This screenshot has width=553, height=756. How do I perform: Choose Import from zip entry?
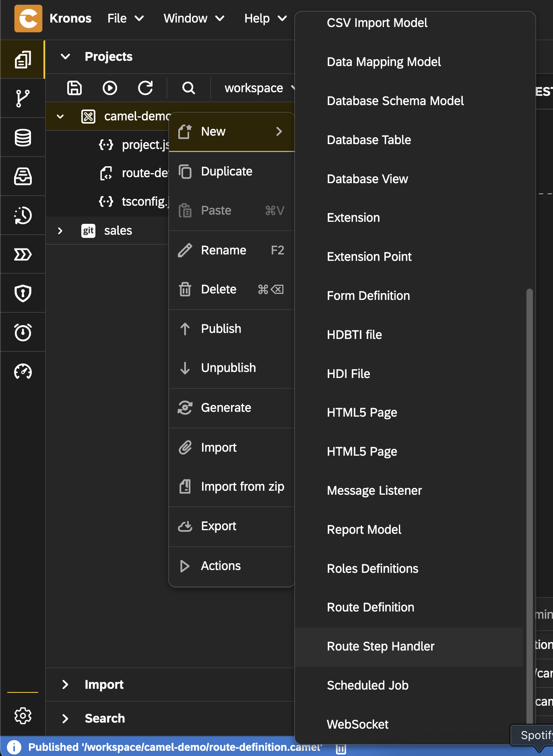(232, 487)
